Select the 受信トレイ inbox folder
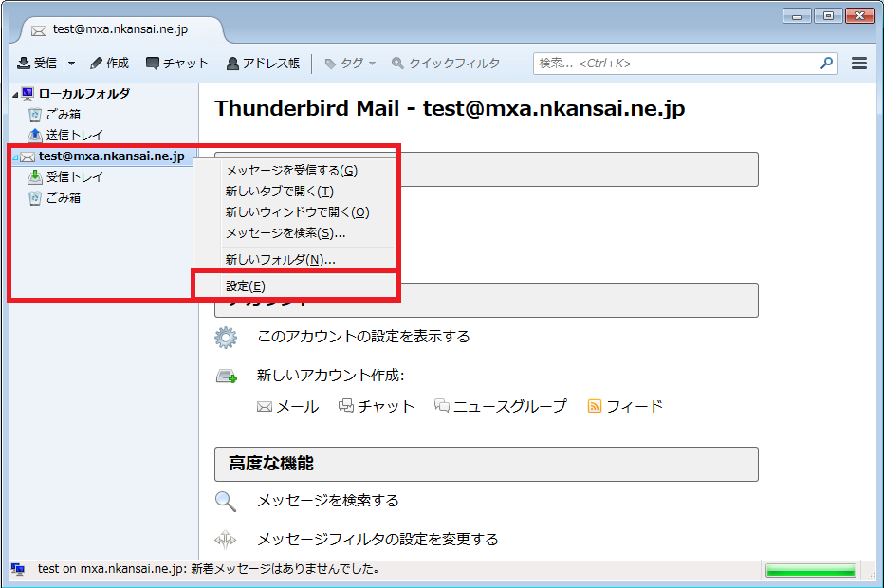 (x=74, y=177)
